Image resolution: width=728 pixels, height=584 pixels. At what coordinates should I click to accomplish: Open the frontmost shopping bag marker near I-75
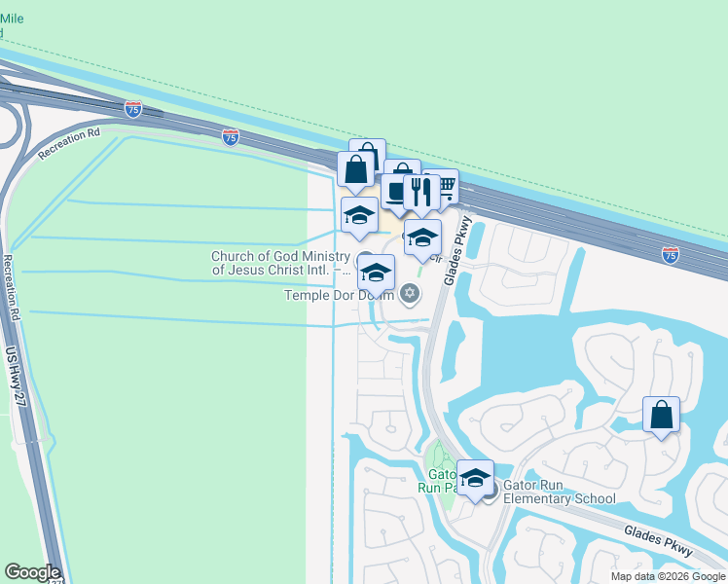pyautogui.click(x=355, y=171)
